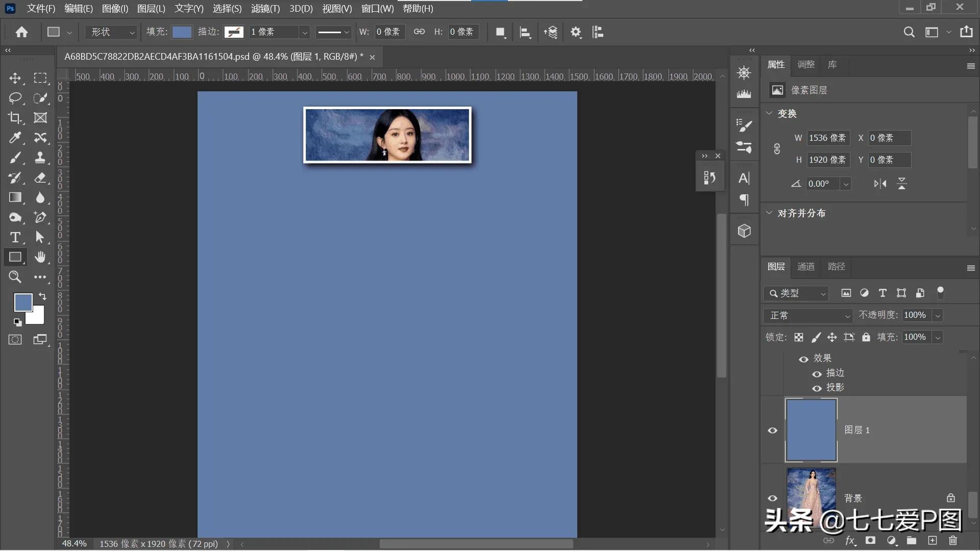This screenshot has width=980, height=551.
Task: Select the Zoom tool
Action: (15, 277)
